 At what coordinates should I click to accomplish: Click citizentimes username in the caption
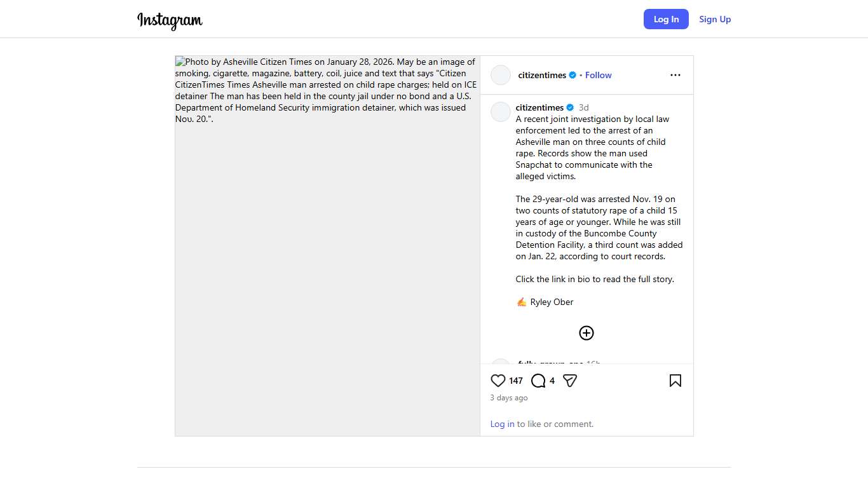coord(539,107)
